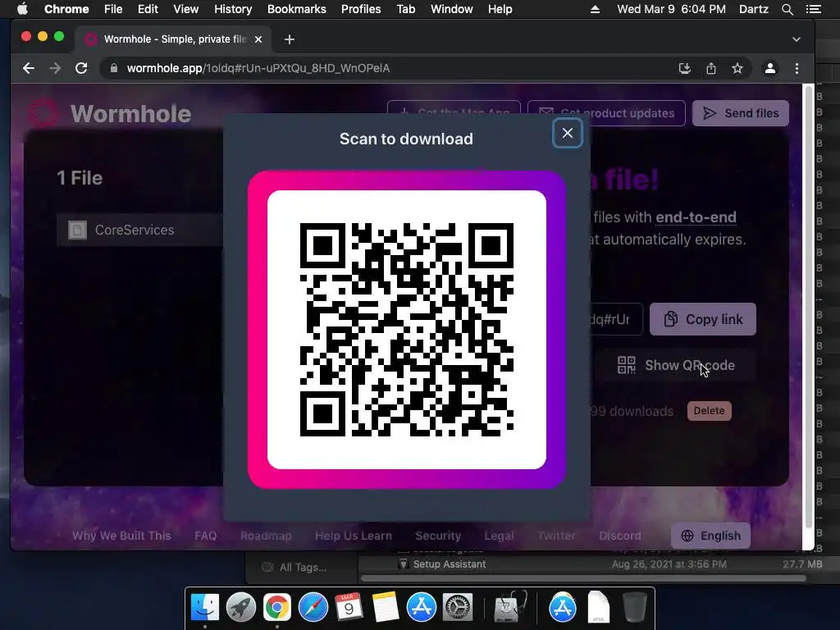This screenshot has width=840, height=630.
Task: Click the Finder window horizontal scrollbar
Action: [x=583, y=578]
